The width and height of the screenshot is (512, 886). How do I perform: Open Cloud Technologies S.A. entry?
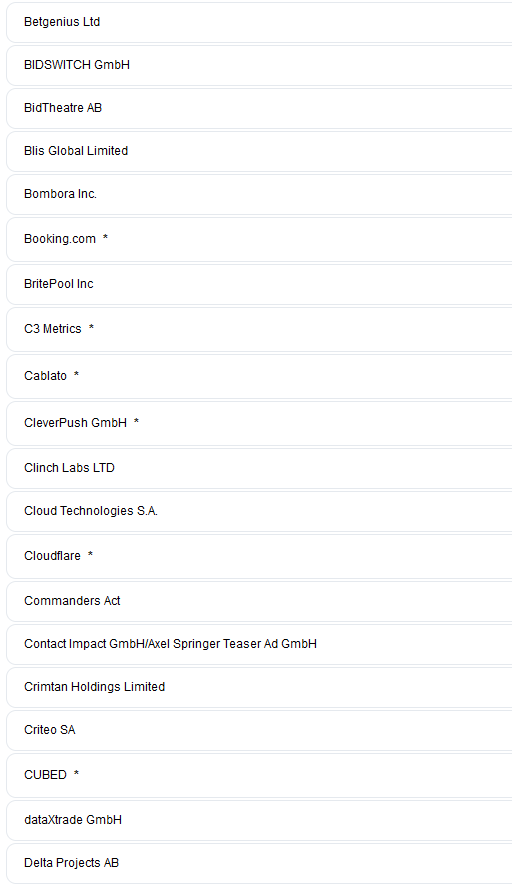tap(259, 511)
